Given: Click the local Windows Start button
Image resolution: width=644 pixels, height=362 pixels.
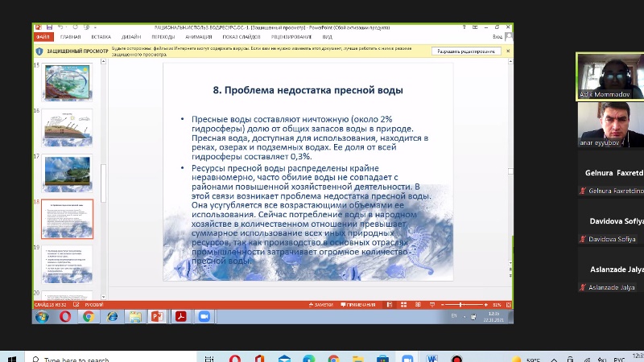Looking at the screenshot, I should [x=12, y=358].
